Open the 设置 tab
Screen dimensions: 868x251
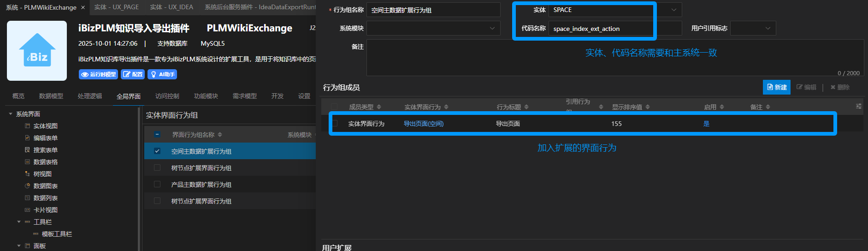point(304,96)
